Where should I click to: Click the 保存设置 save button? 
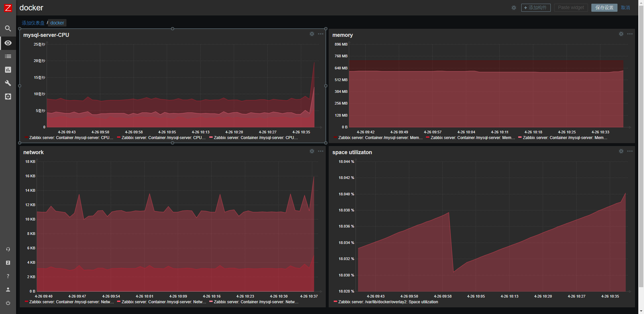tap(604, 8)
